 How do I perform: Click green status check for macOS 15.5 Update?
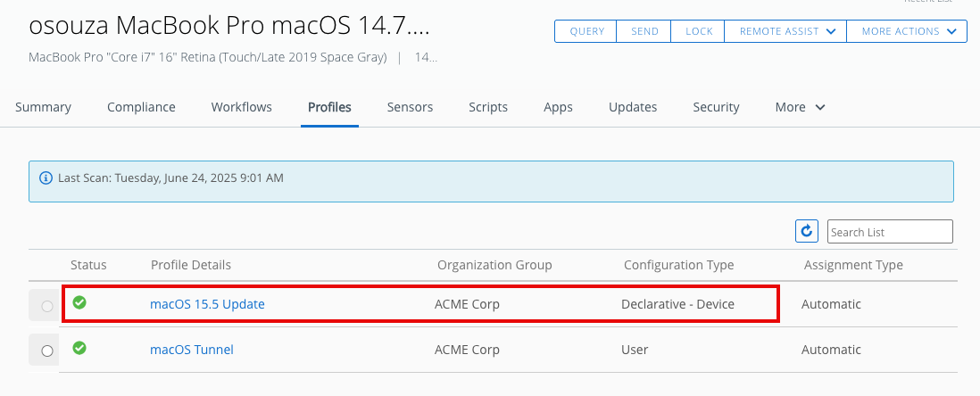pos(79,303)
